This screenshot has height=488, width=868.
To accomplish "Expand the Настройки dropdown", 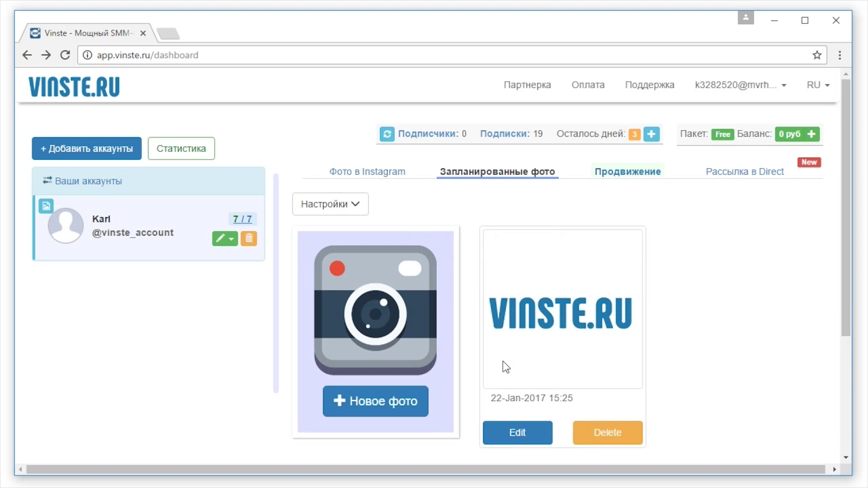I will click(330, 204).
